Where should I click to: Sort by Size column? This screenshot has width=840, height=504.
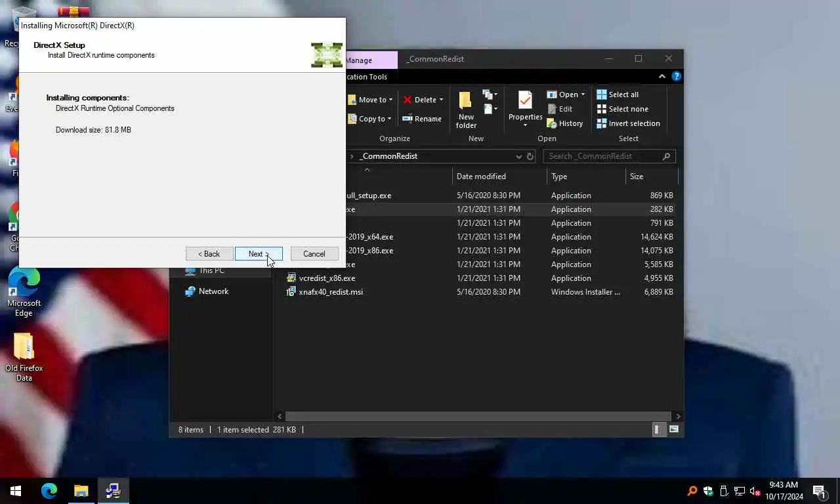[x=651, y=177]
